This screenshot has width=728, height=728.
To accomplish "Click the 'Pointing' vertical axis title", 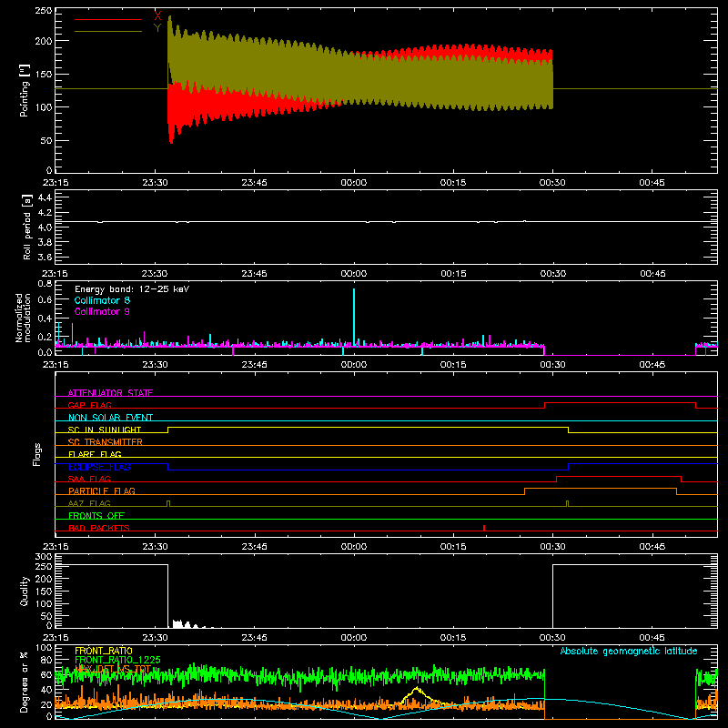I will tap(25, 90).
